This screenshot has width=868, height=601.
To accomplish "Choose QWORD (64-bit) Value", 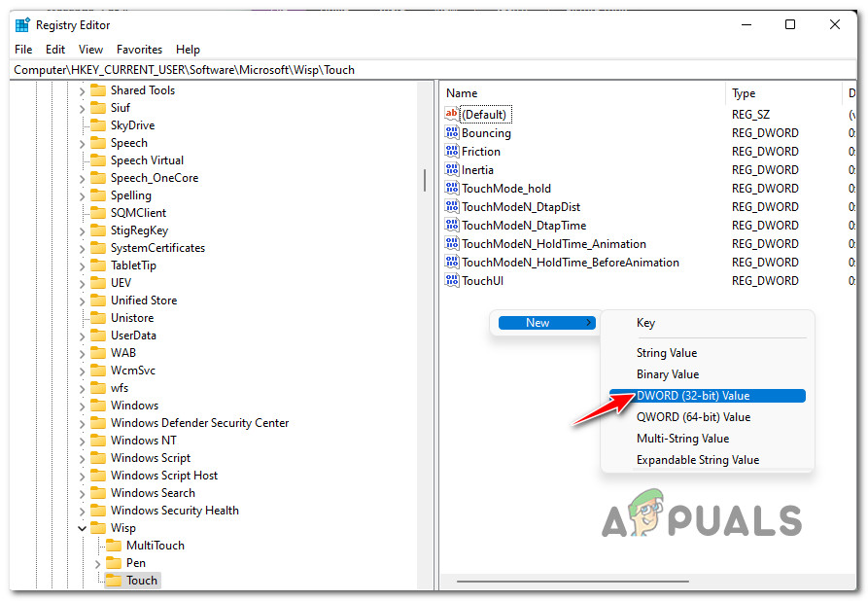I will [708, 417].
